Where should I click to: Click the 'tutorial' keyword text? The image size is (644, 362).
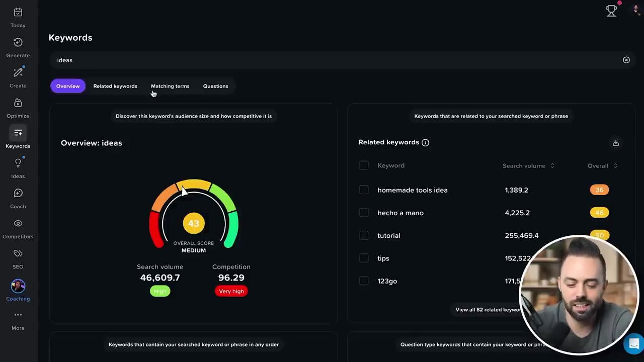click(389, 235)
